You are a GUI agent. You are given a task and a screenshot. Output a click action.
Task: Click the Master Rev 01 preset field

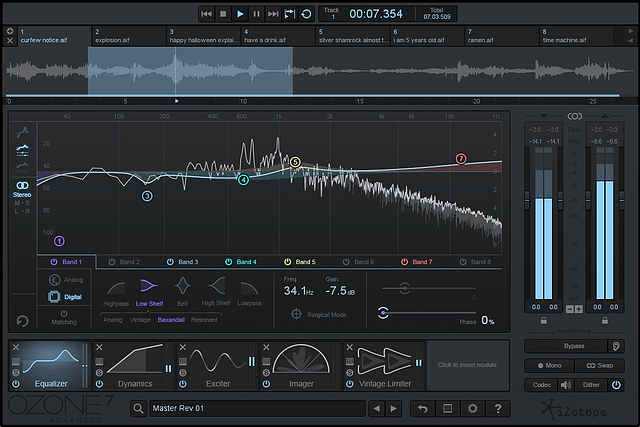point(258,408)
